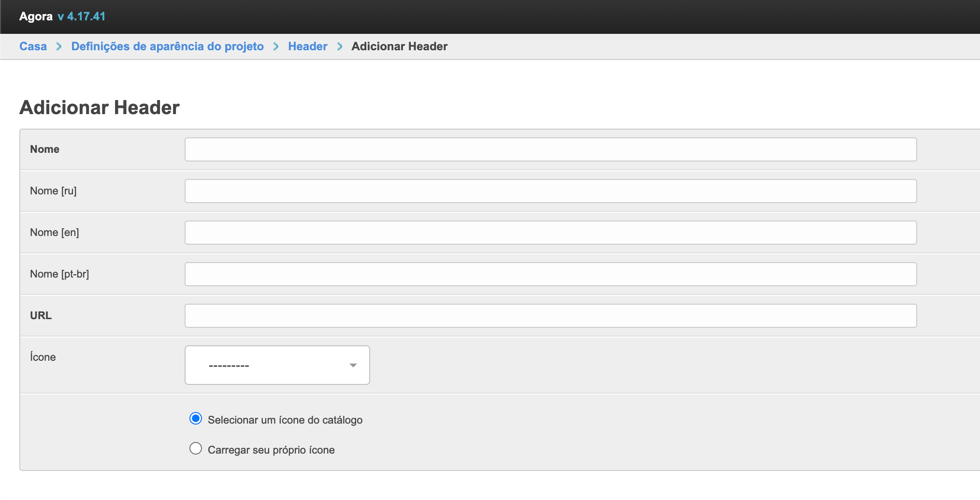Image resolution: width=980 pixels, height=500 pixels.
Task: Select the Nome [en] input box
Action: pos(550,233)
